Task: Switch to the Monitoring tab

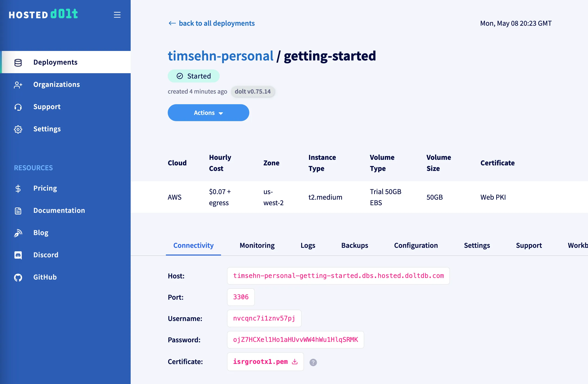Action: [257, 246]
